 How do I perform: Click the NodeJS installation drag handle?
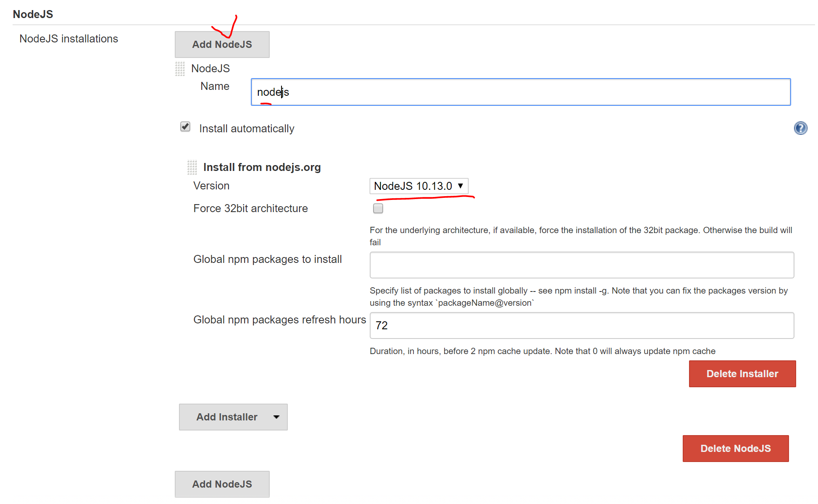pos(180,69)
